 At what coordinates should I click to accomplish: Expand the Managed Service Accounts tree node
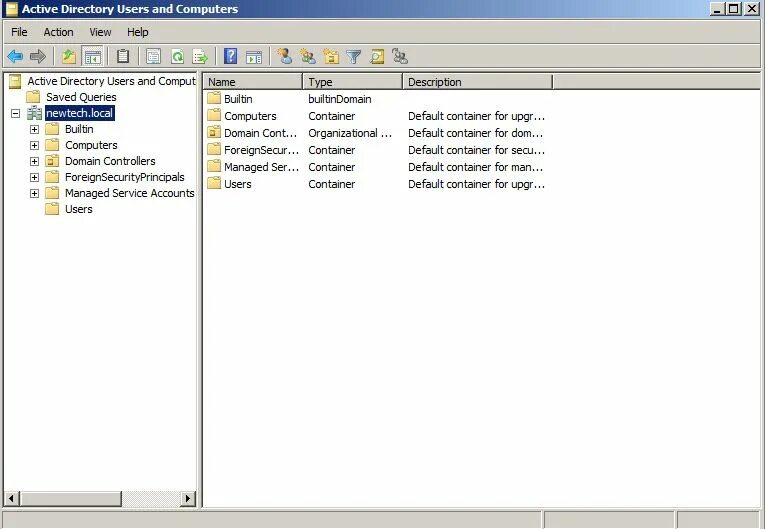(x=34, y=194)
